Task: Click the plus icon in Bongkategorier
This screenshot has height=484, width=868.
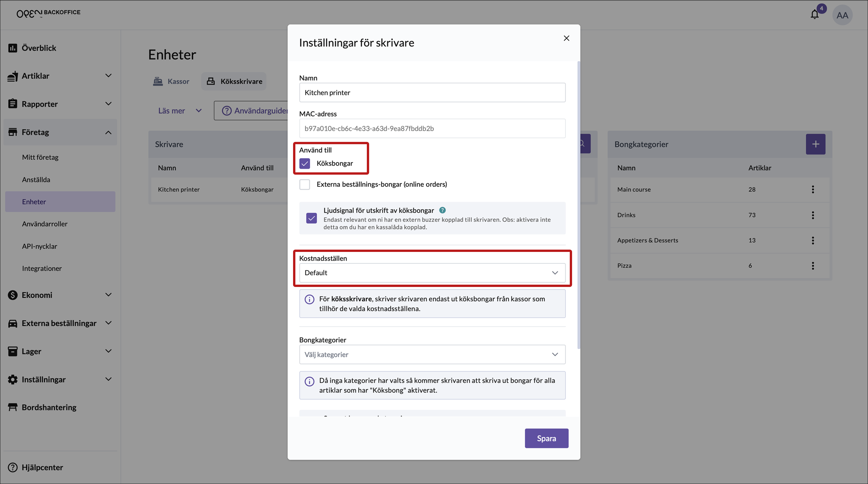Action: (x=815, y=144)
